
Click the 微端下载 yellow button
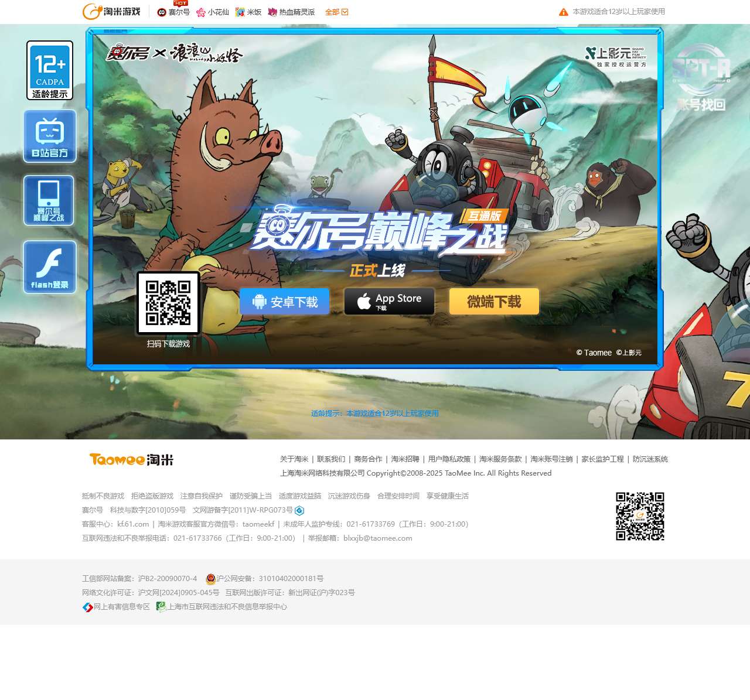coord(494,302)
